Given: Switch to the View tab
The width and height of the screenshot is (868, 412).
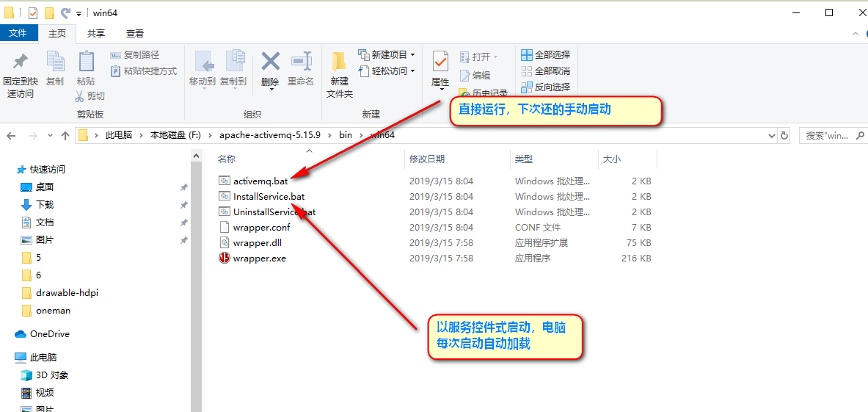Looking at the screenshot, I should pos(134,33).
